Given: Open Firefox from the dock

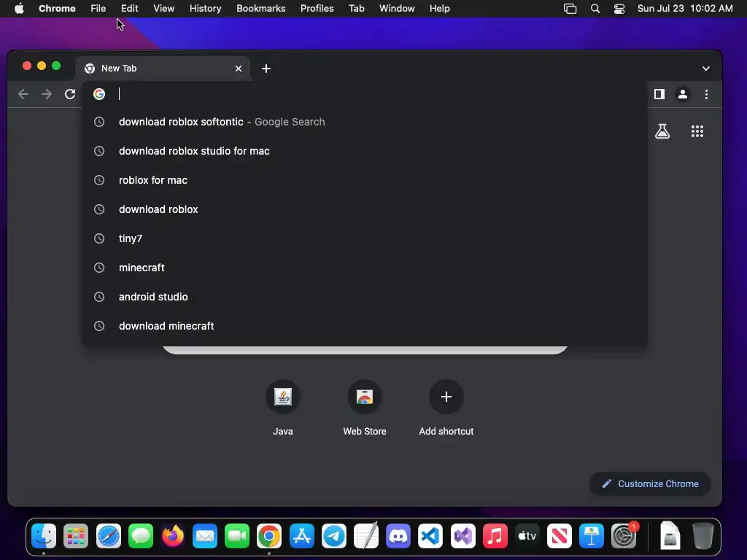Looking at the screenshot, I should [x=172, y=536].
